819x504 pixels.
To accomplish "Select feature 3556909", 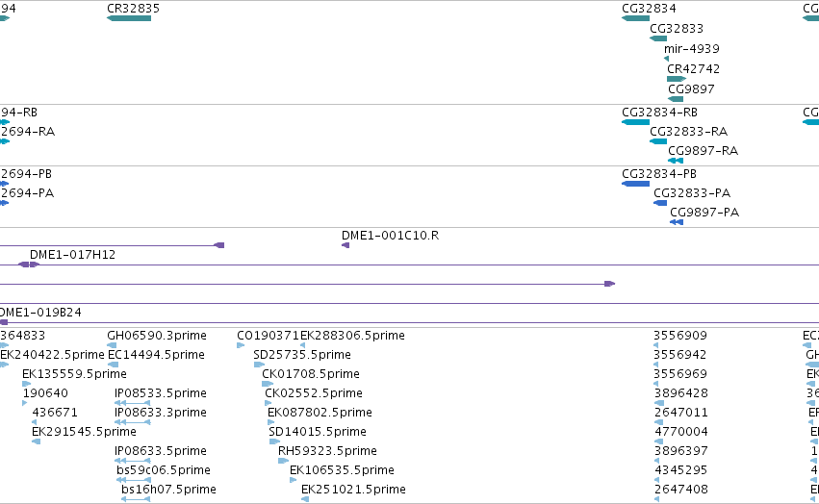I will click(x=656, y=345).
